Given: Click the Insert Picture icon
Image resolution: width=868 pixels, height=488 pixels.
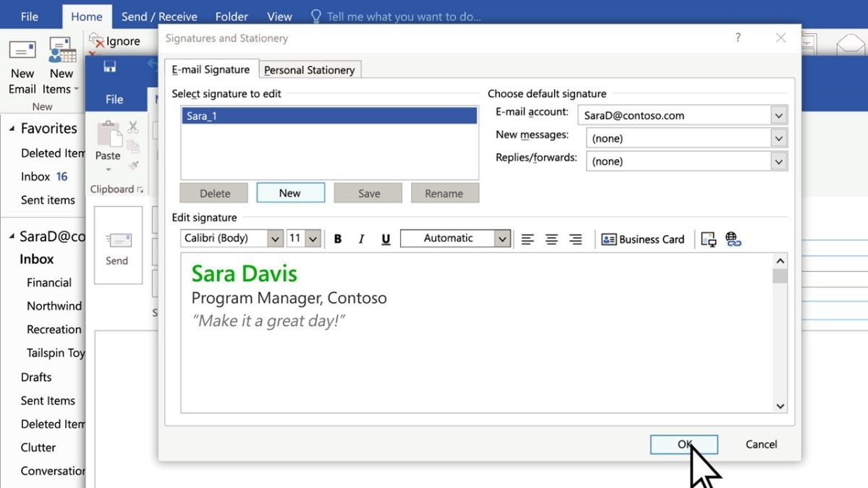Looking at the screenshot, I should [707, 239].
